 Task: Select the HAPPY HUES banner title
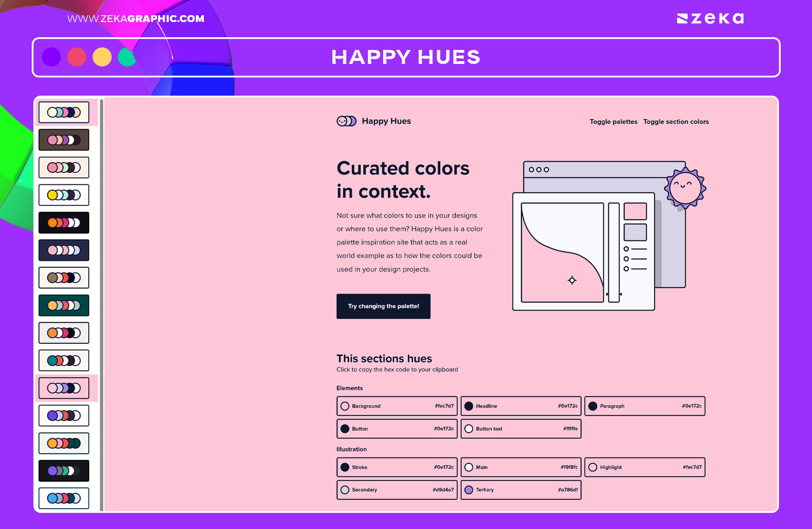[x=406, y=57]
